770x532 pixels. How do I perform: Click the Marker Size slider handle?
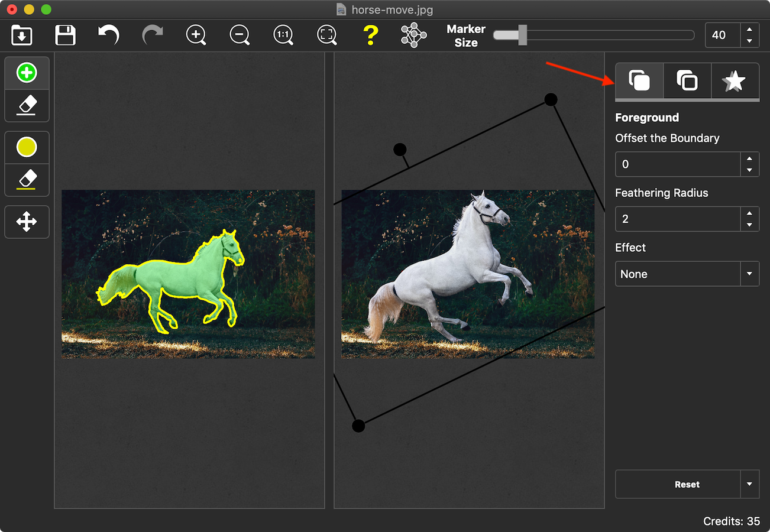tap(522, 35)
